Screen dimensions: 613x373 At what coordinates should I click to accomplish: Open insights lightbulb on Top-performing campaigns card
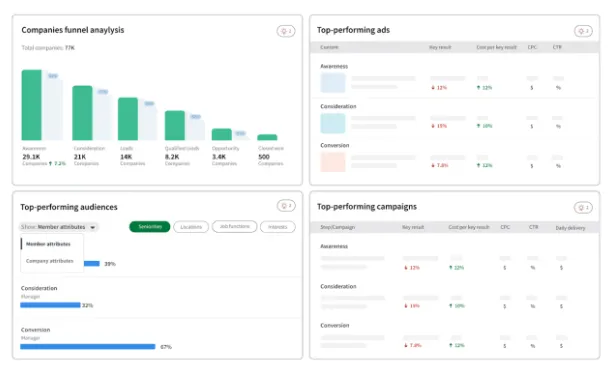pyautogui.click(x=583, y=208)
